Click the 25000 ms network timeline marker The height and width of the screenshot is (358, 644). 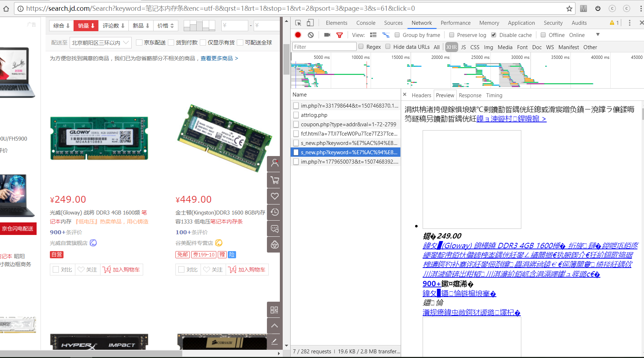pyautogui.click(x=480, y=57)
